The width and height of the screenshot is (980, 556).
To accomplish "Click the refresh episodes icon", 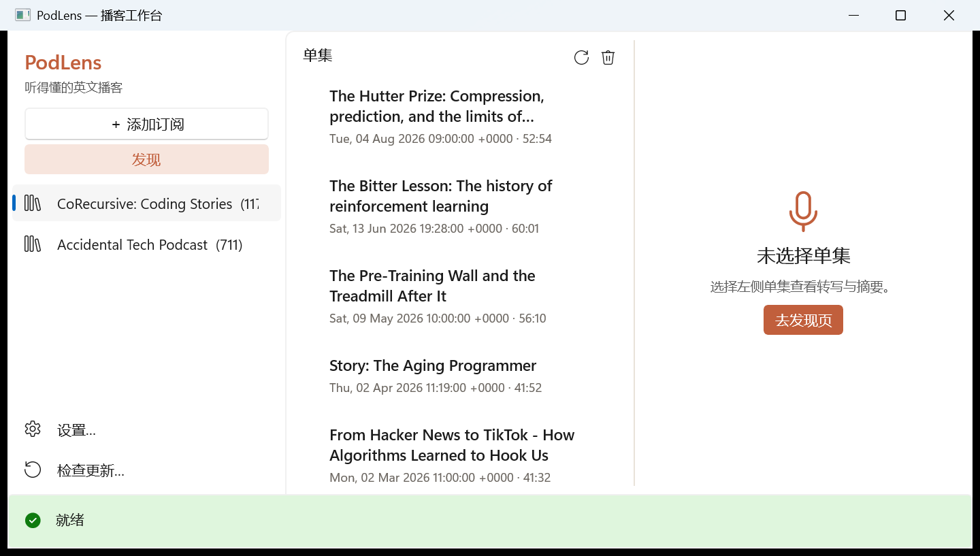I will [581, 58].
